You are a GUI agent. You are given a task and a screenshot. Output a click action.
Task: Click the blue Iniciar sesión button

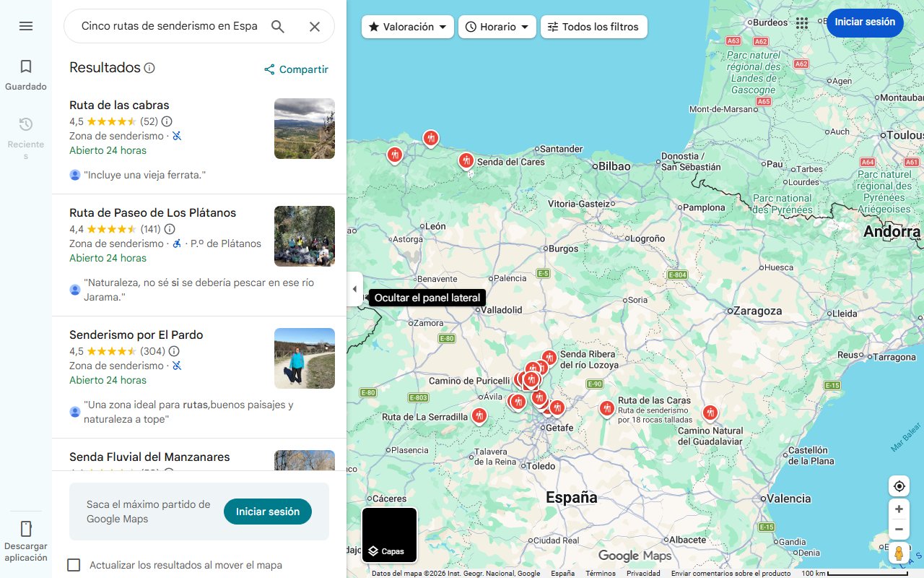(865, 22)
